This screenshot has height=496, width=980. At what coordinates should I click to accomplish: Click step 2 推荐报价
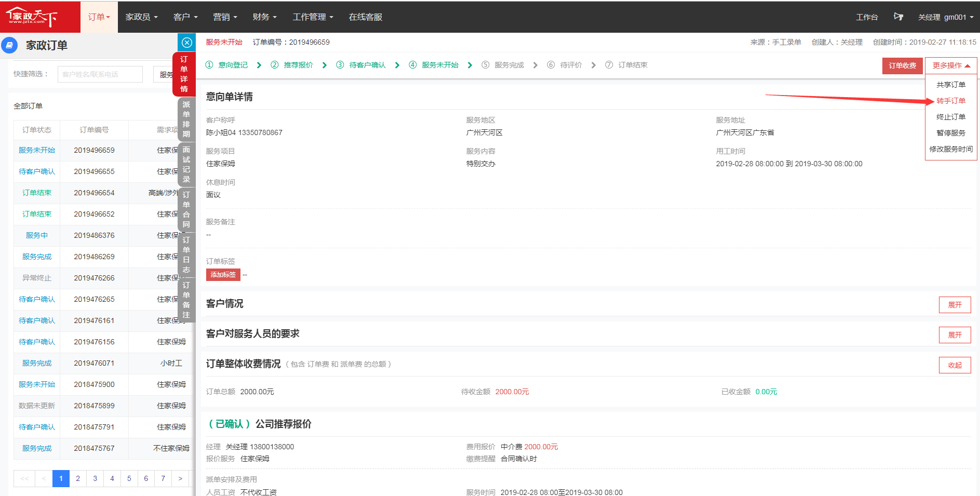[292, 65]
